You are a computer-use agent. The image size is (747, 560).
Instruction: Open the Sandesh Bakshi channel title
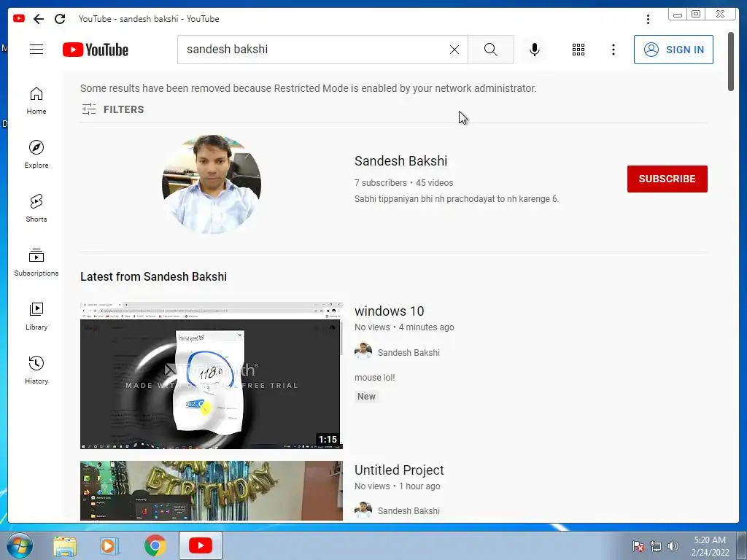tap(400, 161)
